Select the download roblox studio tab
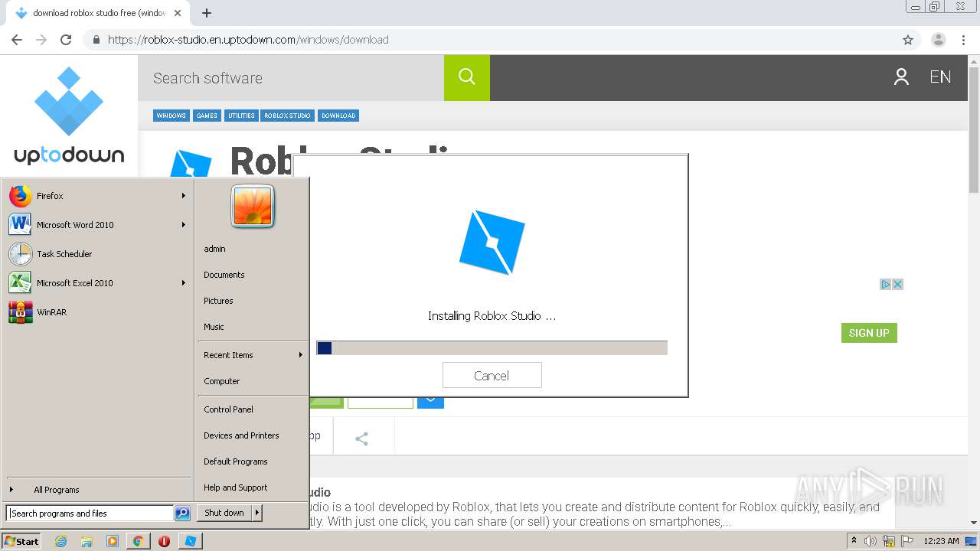This screenshot has width=980, height=551. 98,13
